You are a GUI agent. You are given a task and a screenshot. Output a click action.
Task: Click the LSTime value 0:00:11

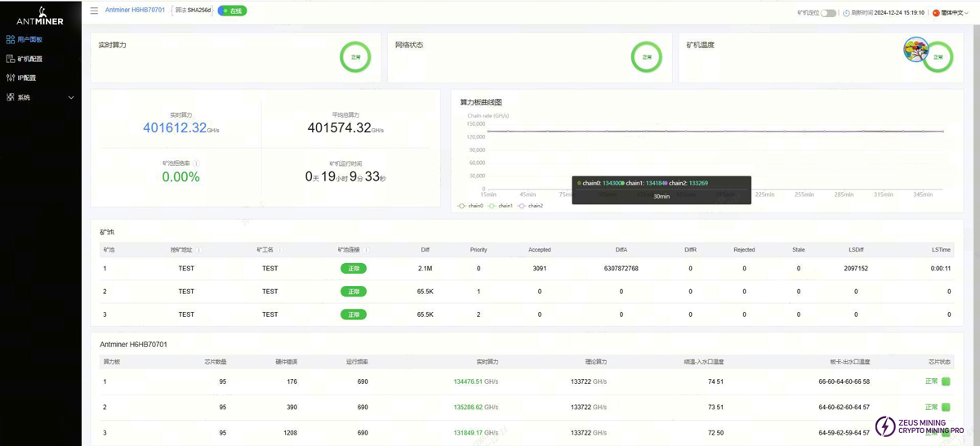point(941,268)
